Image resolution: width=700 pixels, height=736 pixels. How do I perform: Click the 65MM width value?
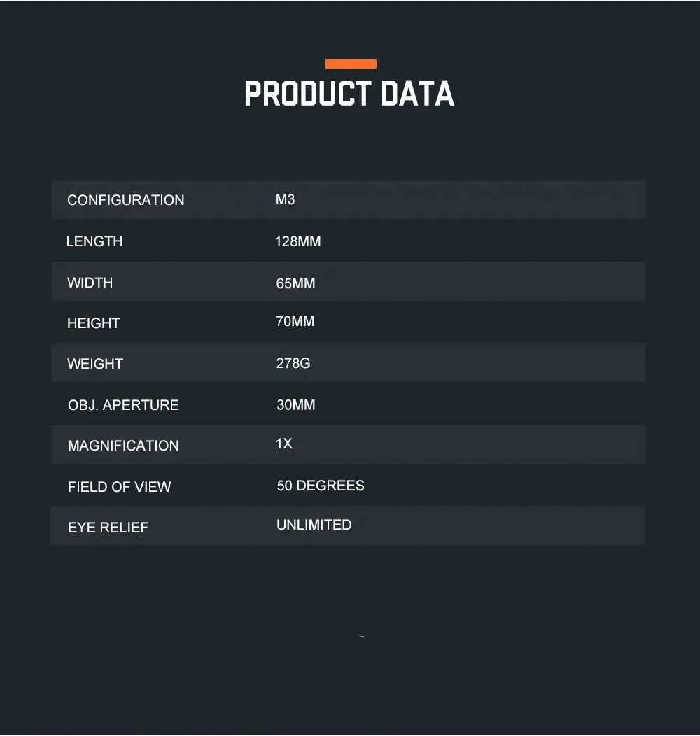[x=295, y=283]
